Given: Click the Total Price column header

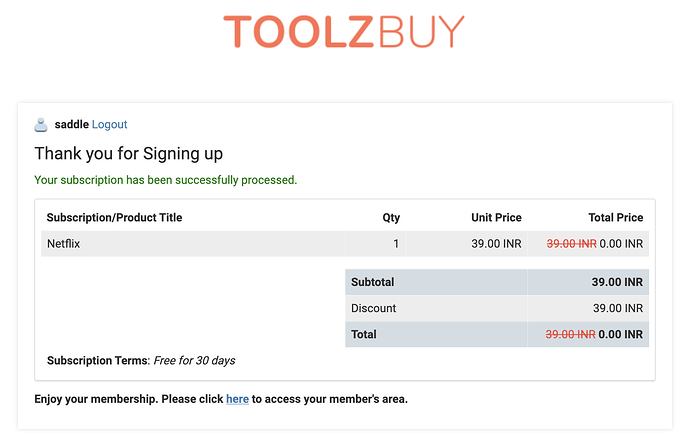Looking at the screenshot, I should tap(616, 217).
